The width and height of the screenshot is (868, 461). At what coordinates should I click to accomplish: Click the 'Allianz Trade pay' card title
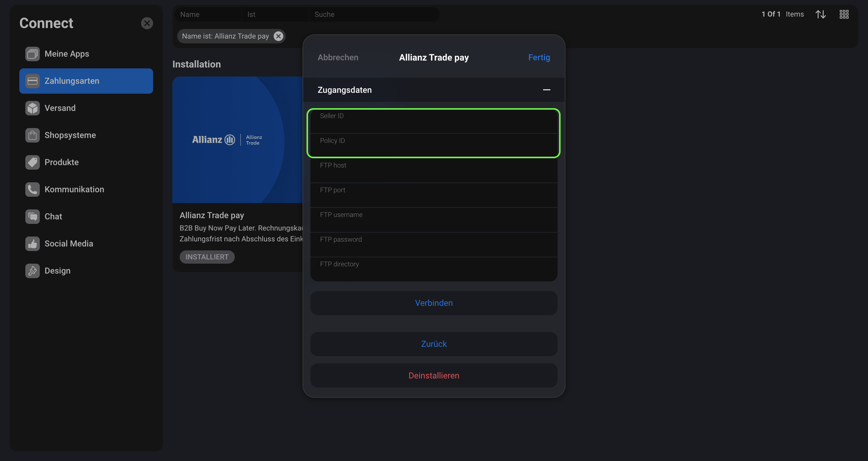click(212, 215)
